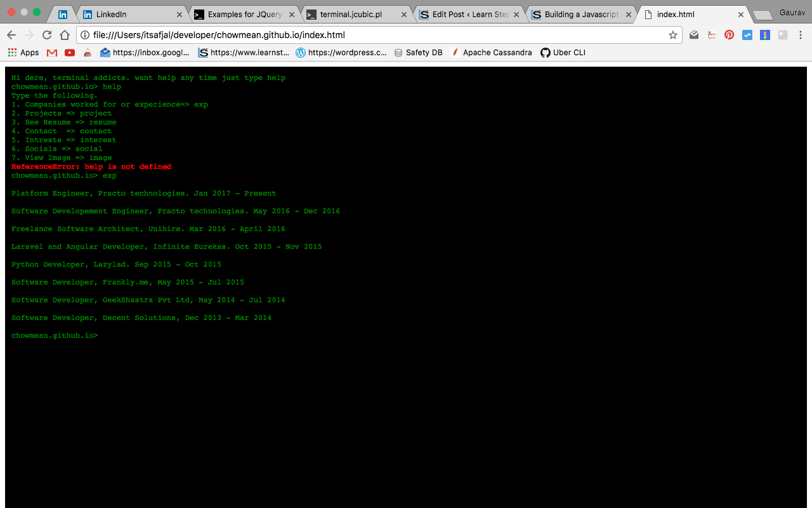Bookmark this page with the star

(x=673, y=35)
